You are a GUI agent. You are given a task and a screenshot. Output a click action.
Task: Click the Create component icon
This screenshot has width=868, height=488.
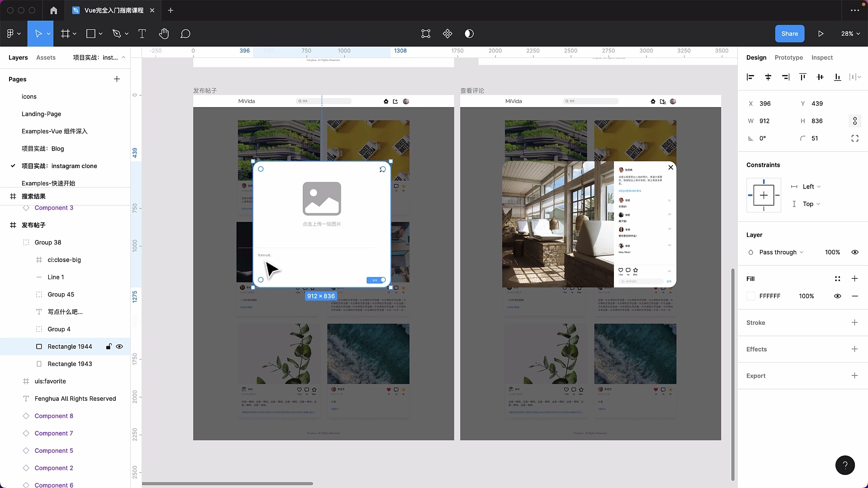tap(448, 34)
